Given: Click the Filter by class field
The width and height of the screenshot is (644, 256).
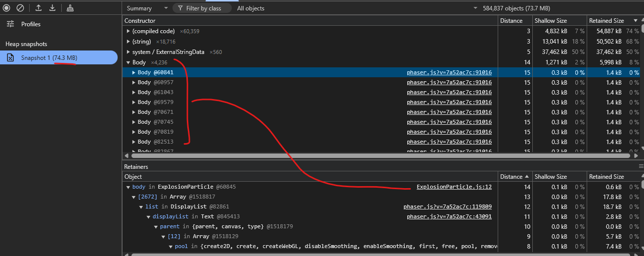Looking at the screenshot, I should click(202, 8).
